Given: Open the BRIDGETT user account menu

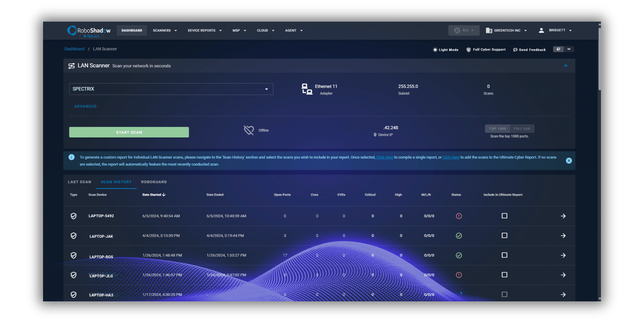Looking at the screenshot, I should coord(556,31).
